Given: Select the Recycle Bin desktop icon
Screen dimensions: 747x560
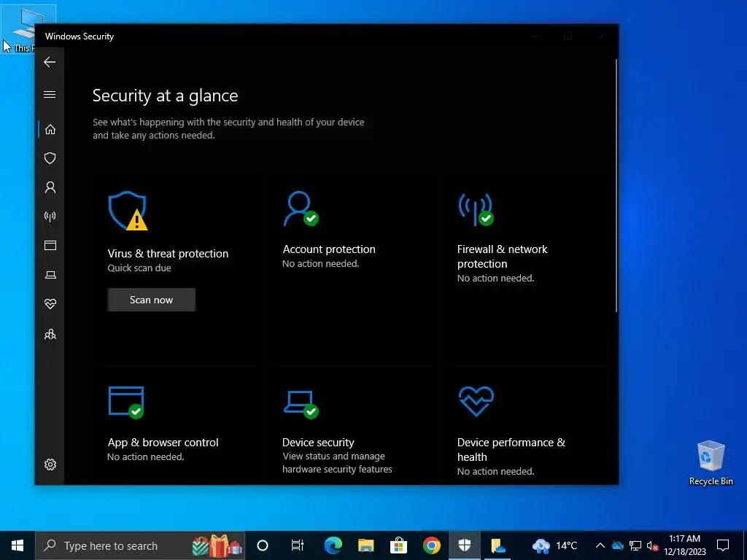Looking at the screenshot, I should (711, 463).
